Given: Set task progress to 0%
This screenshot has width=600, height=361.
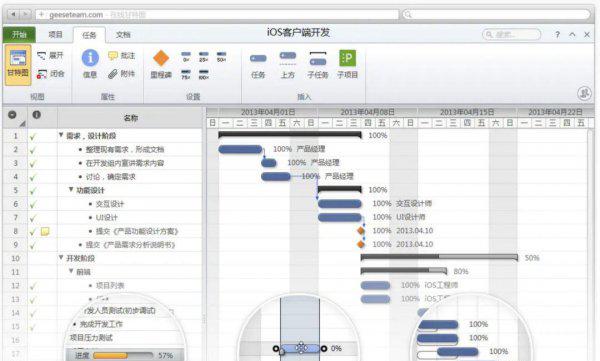Looking at the screenshot, I should coord(186,57).
